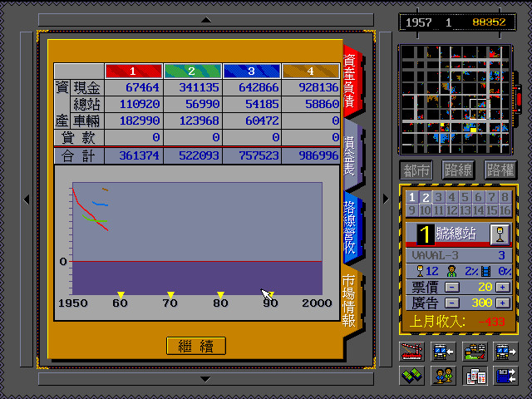This screenshot has width=532, height=399.
Task: Click the 路權 map mode button
Action: [500, 170]
